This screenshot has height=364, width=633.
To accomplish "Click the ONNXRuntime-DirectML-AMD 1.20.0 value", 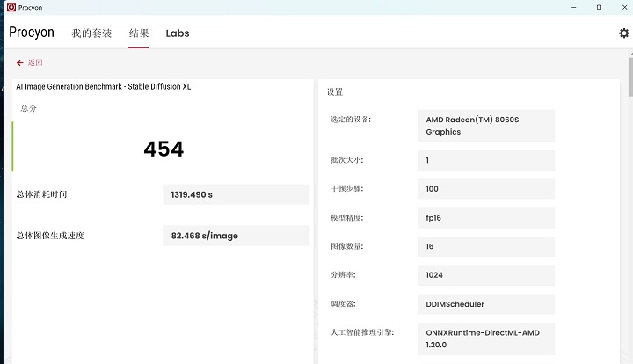I will [x=486, y=339].
